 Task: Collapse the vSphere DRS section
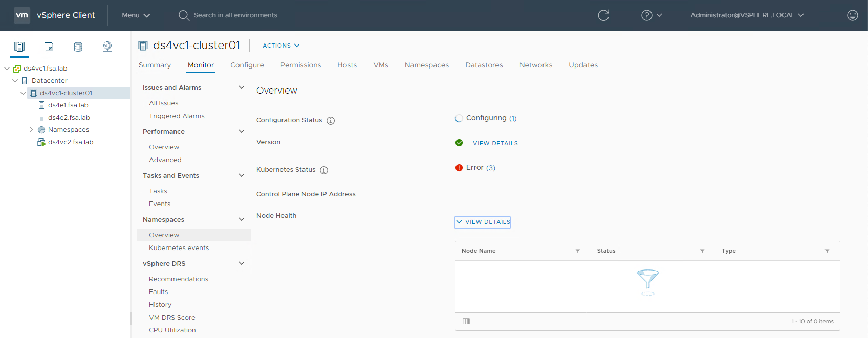(x=242, y=263)
